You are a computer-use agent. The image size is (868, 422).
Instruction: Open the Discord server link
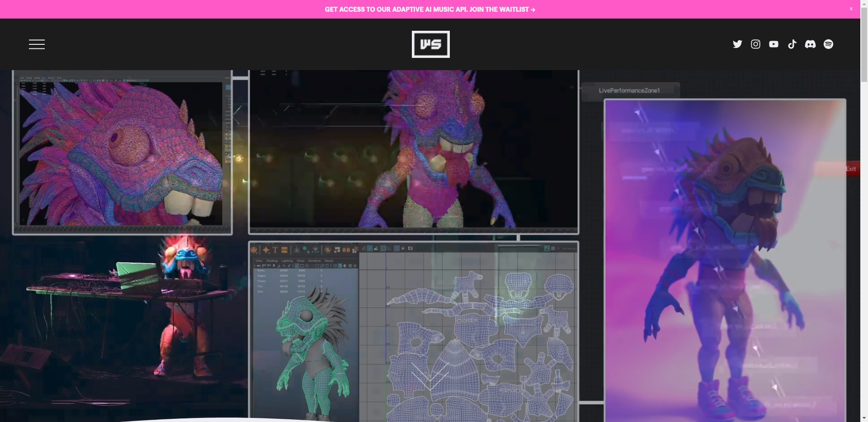point(810,44)
